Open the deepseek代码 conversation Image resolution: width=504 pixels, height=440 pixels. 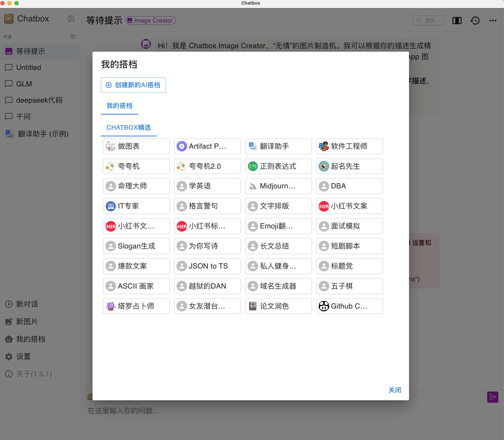point(40,100)
